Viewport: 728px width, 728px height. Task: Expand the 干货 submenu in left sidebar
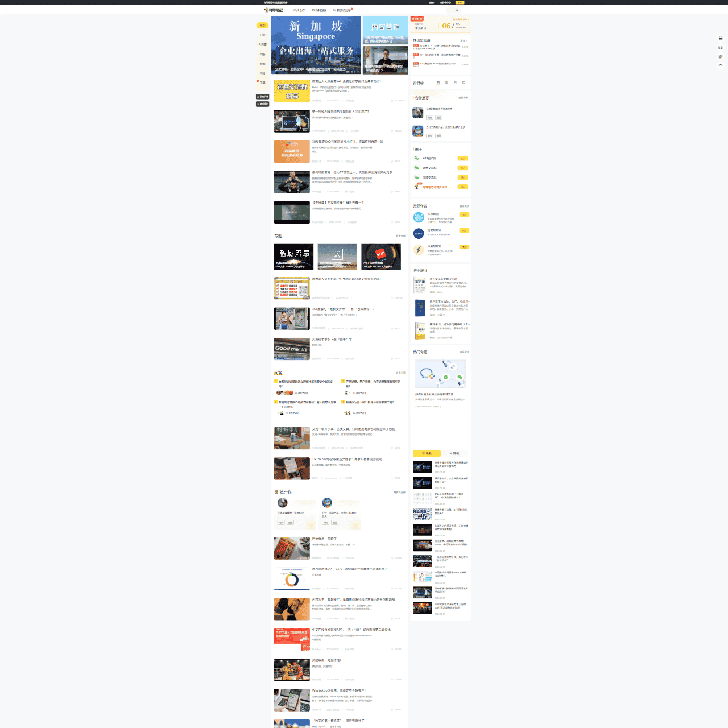point(263,35)
